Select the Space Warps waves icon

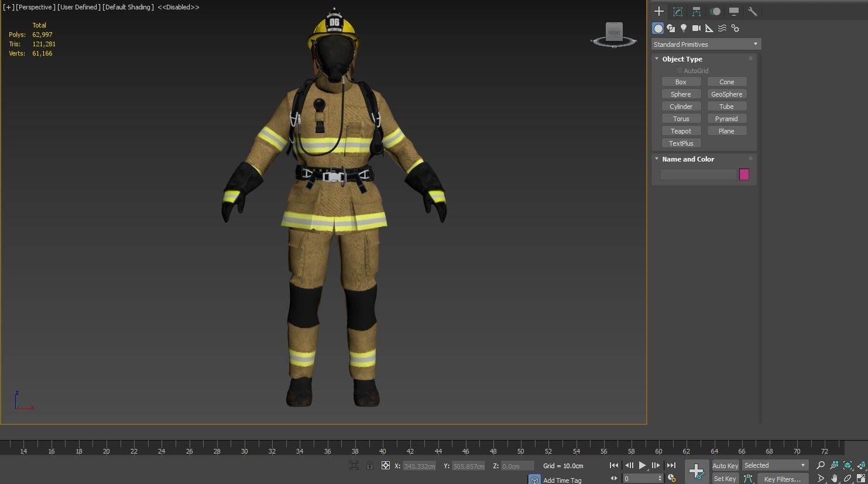(722, 28)
